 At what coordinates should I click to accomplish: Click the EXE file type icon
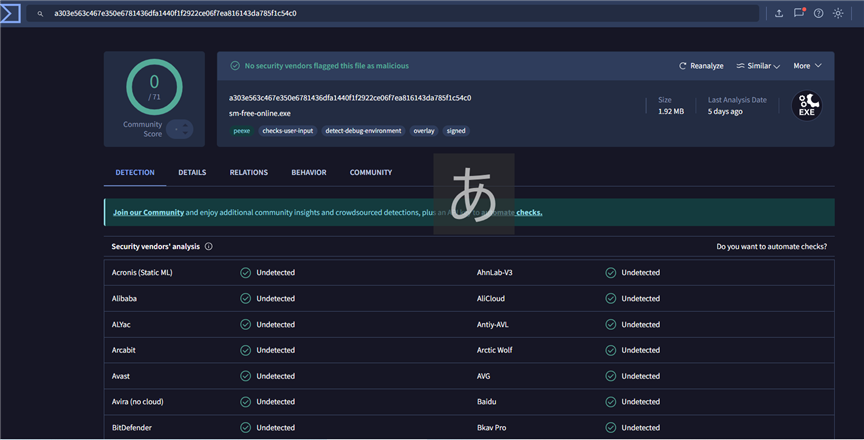tap(807, 105)
